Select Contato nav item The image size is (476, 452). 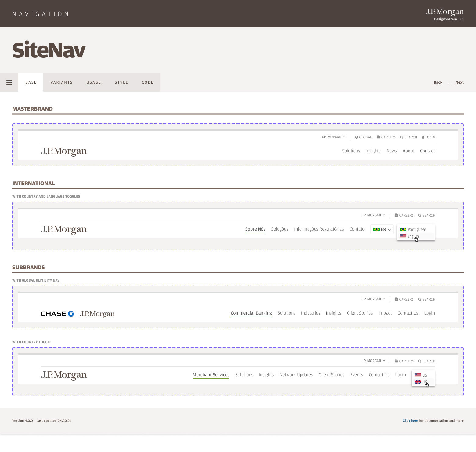pos(357,229)
